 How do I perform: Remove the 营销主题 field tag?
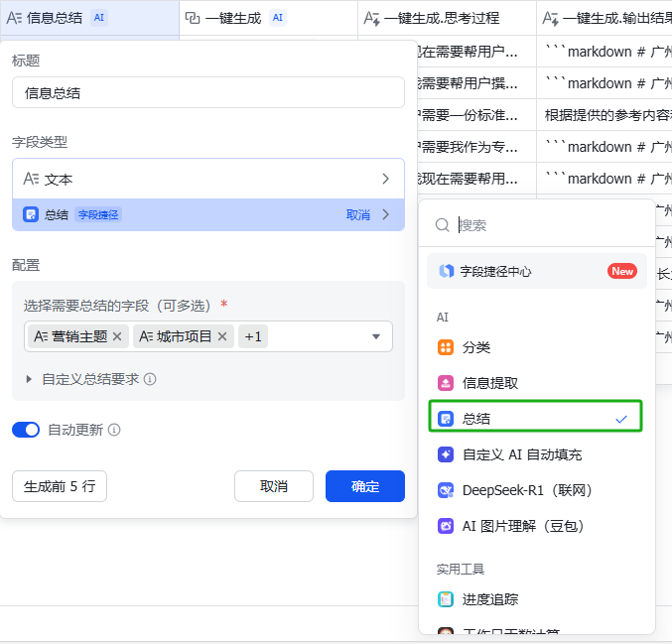click(x=117, y=336)
